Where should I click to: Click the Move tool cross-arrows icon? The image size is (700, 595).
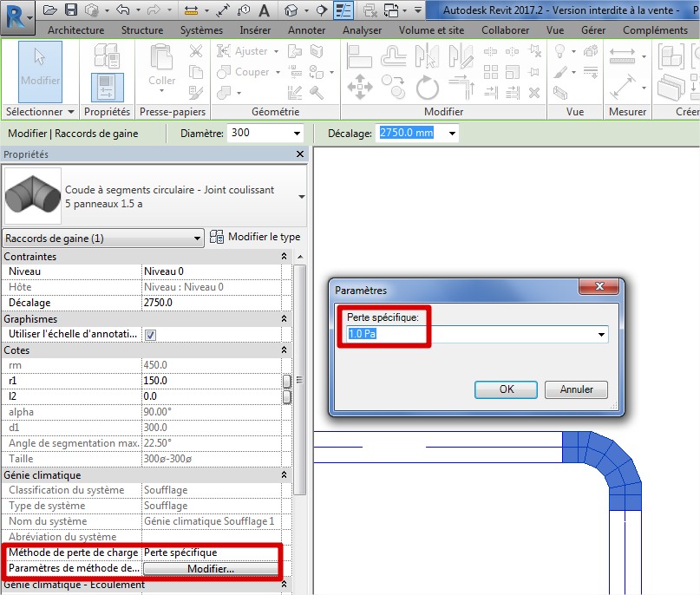tap(359, 88)
